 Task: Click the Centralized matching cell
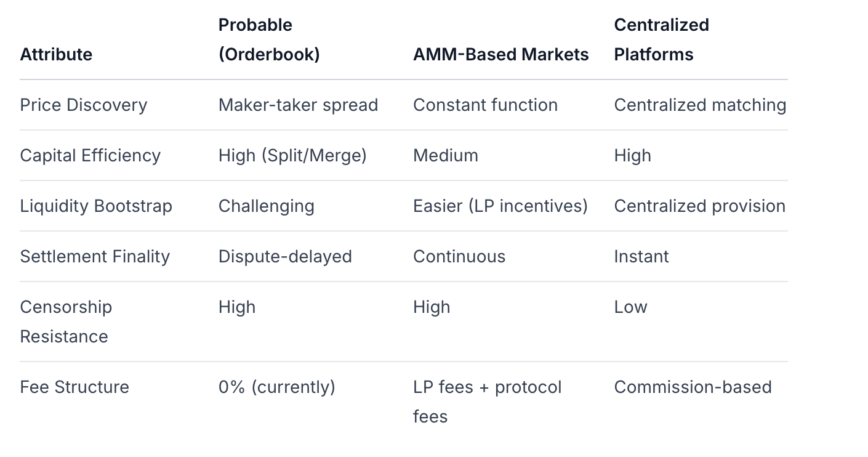(x=700, y=105)
